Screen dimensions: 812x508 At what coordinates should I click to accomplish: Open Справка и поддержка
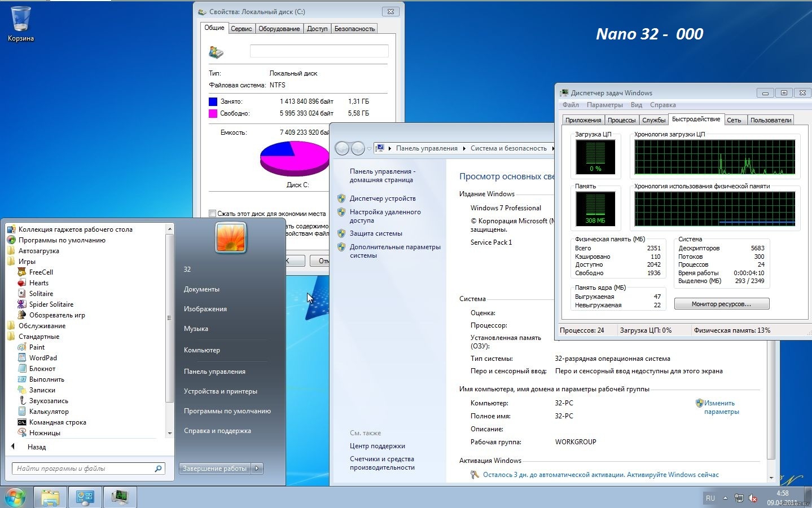[217, 430]
